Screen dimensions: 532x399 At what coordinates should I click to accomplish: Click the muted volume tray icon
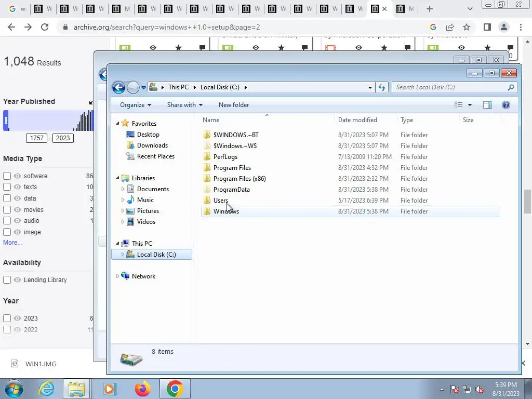click(480, 390)
